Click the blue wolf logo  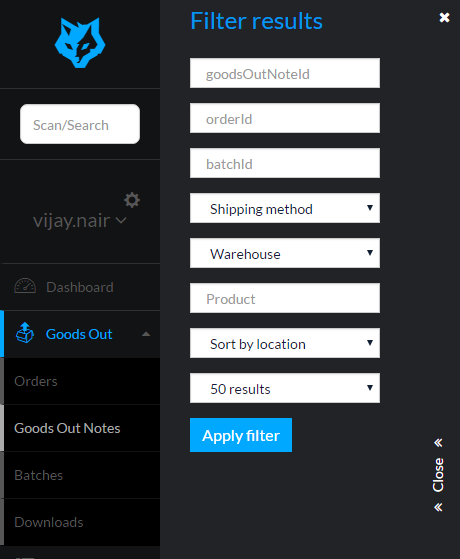coord(80,43)
